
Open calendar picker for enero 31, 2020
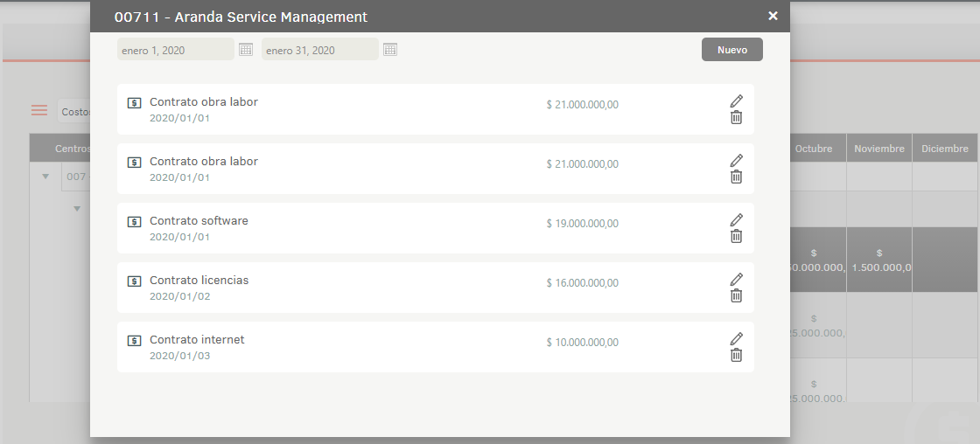point(390,50)
